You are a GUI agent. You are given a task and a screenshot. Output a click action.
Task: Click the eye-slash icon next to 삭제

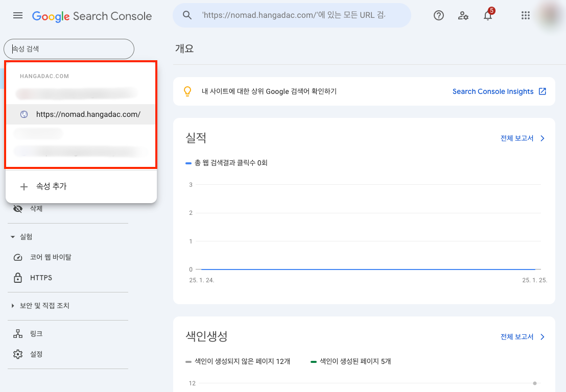click(19, 208)
